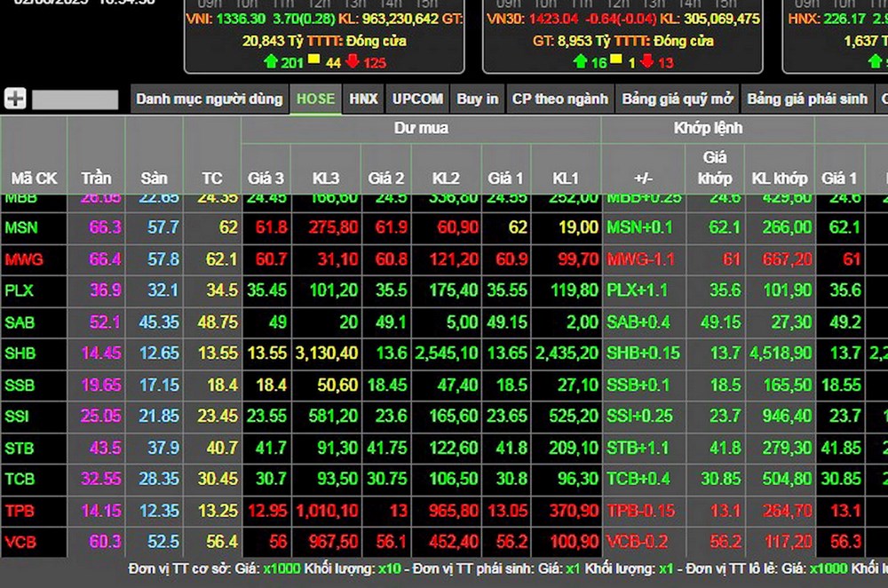The height and width of the screenshot is (588, 888).
Task: Click TCB's matched volume '504,80'
Action: coord(787,480)
